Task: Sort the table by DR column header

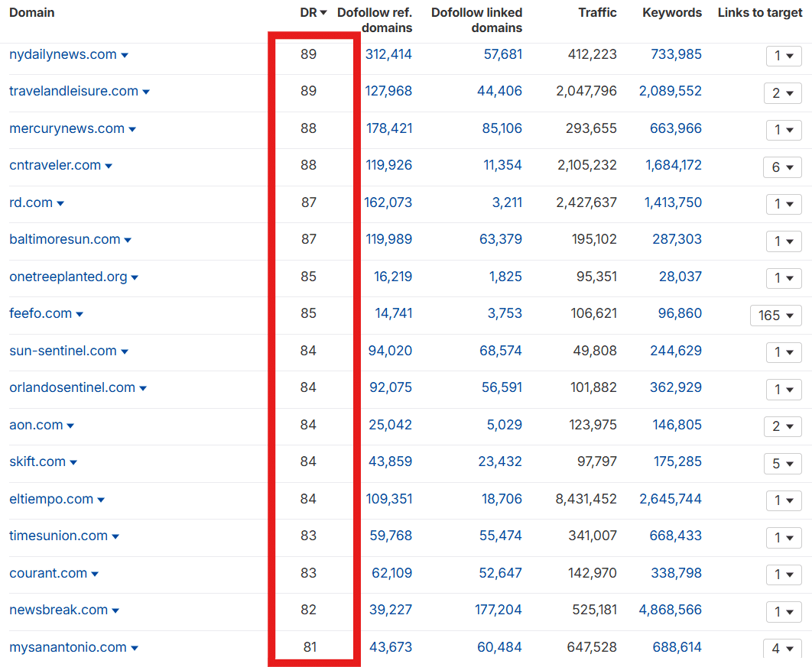Action: 313,12
